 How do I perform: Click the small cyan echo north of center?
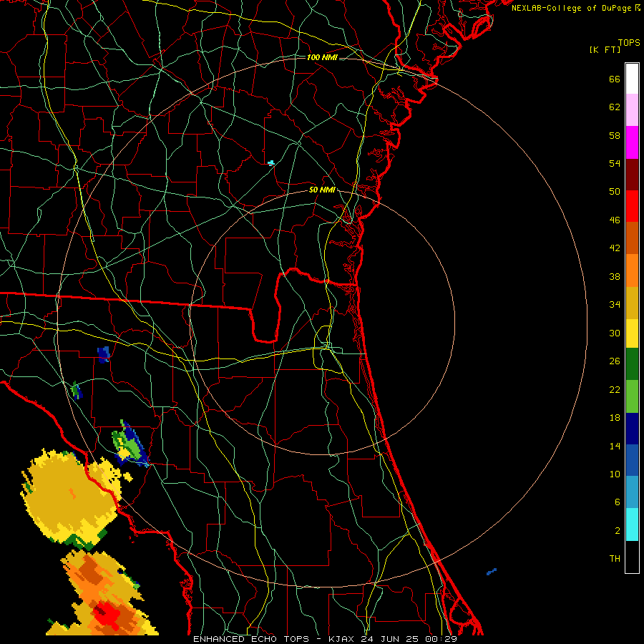[271, 163]
